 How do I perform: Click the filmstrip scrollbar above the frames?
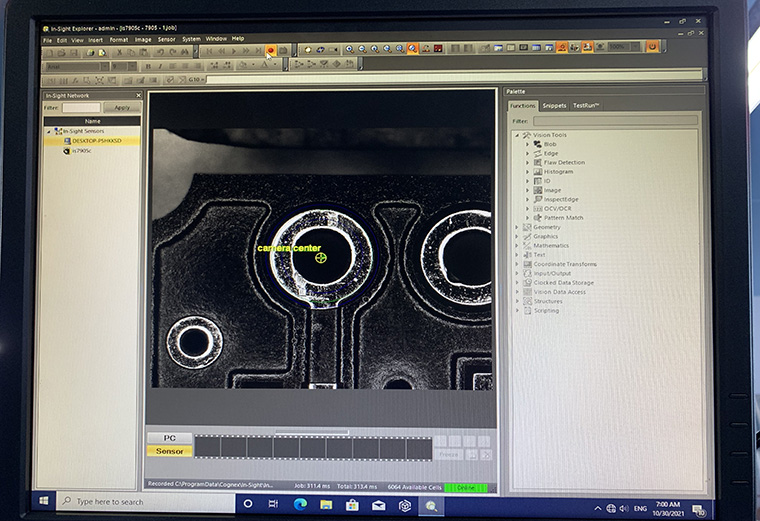(312, 431)
